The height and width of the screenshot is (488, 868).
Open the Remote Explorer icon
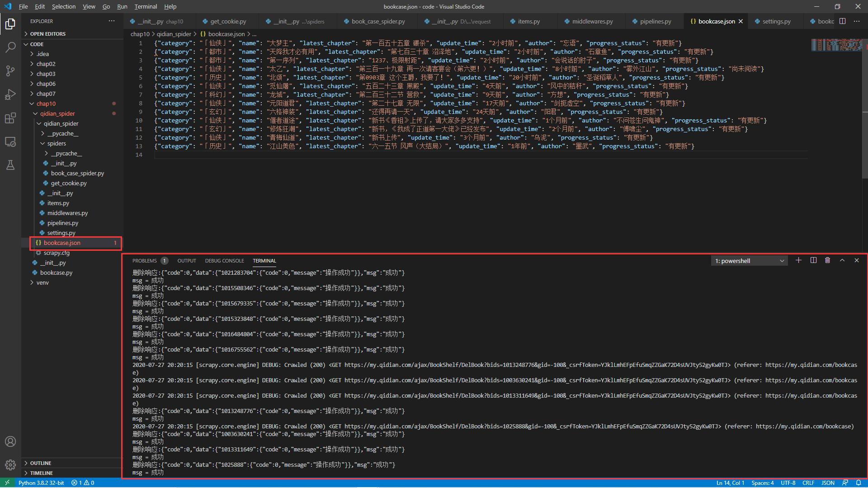pyautogui.click(x=10, y=142)
